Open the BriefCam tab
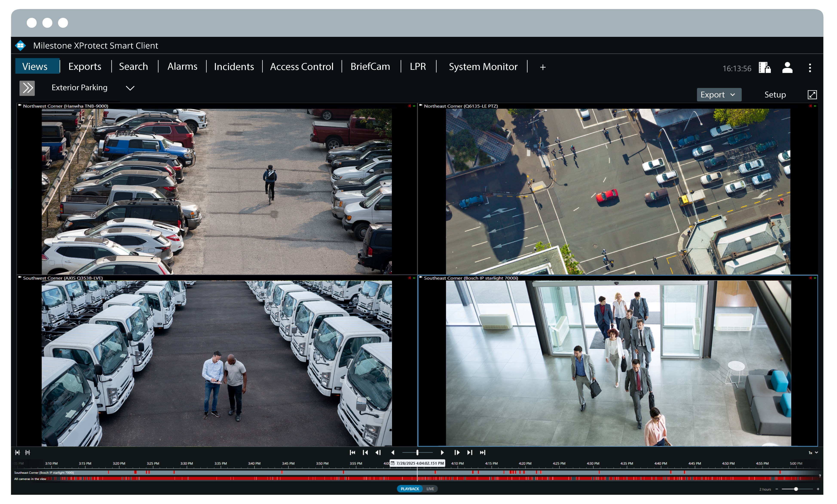The width and height of the screenshot is (837, 504). point(370,67)
